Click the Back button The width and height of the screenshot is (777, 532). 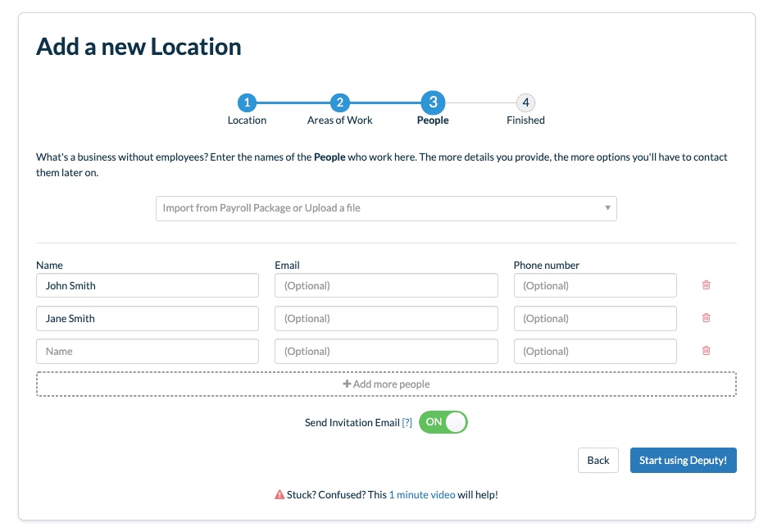coord(598,460)
